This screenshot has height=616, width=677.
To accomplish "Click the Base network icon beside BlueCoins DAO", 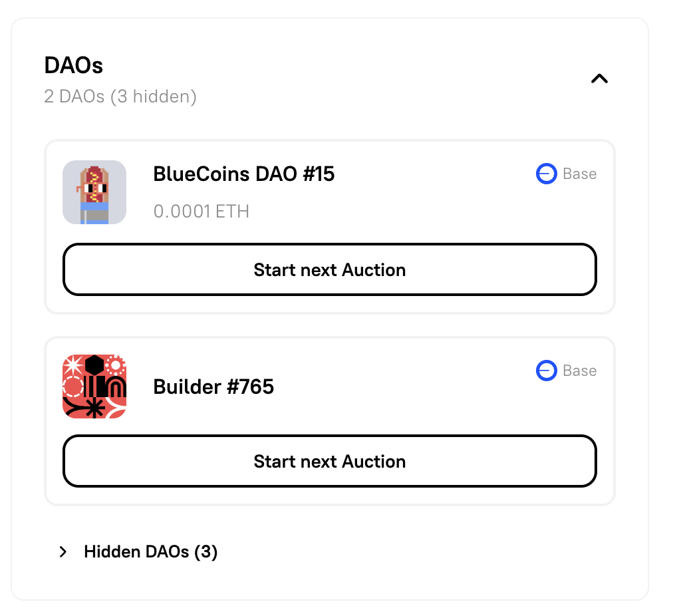I will click(545, 174).
